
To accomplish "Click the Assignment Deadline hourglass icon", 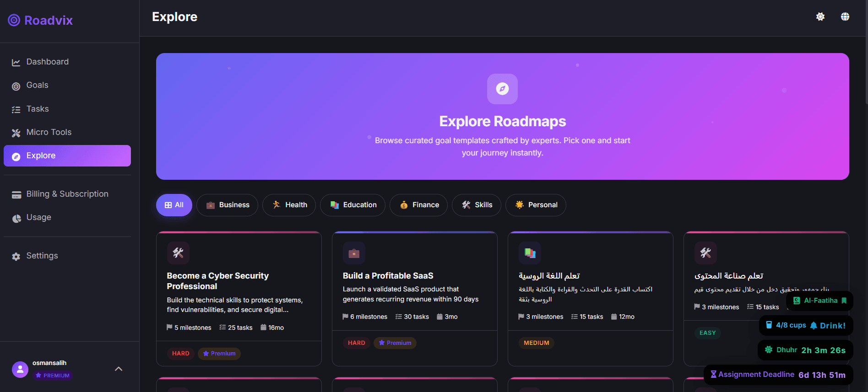I will 713,374.
